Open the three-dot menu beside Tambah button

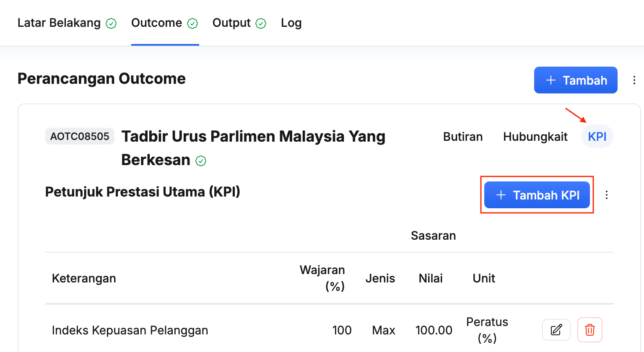(x=634, y=80)
